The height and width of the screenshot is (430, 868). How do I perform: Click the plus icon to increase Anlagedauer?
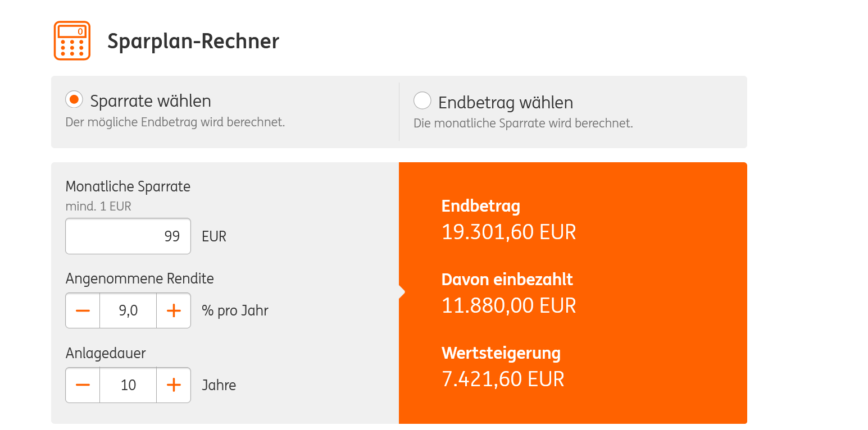click(173, 385)
